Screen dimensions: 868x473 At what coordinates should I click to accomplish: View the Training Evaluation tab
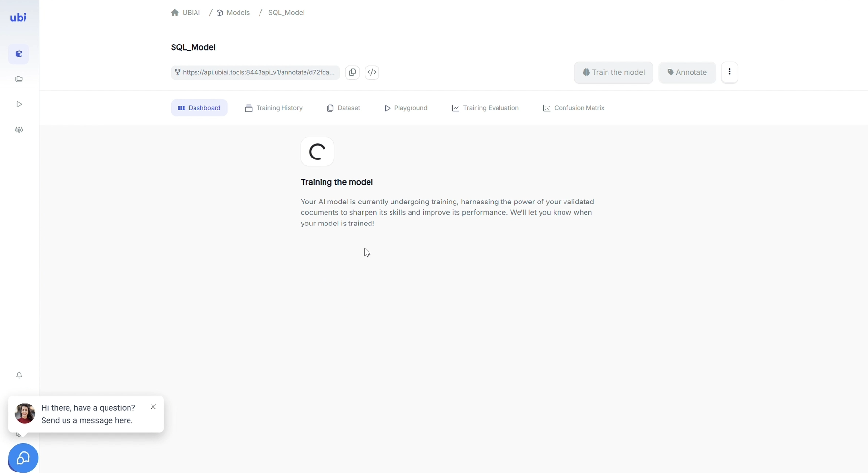click(485, 108)
